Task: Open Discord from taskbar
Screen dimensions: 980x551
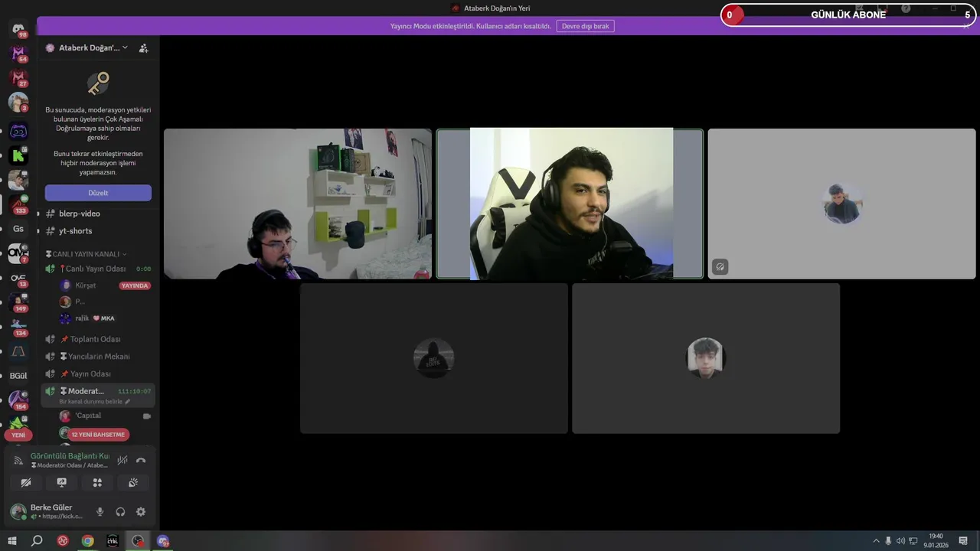Action: 162,541
